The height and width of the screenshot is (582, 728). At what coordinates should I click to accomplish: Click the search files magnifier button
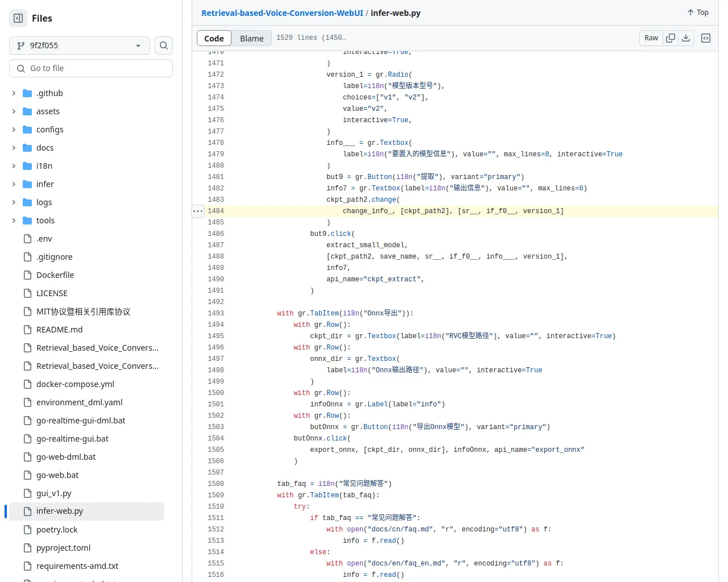pyautogui.click(x=164, y=45)
